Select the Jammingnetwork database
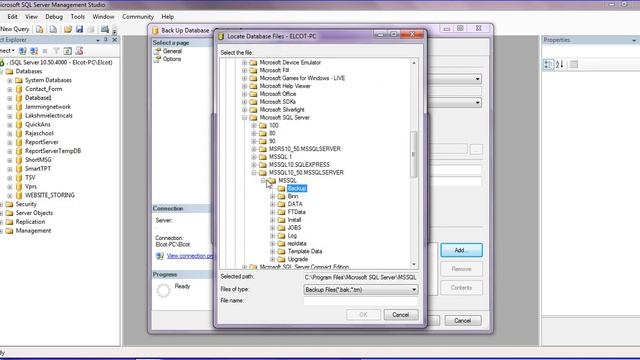The width and height of the screenshot is (640, 360). point(48,107)
